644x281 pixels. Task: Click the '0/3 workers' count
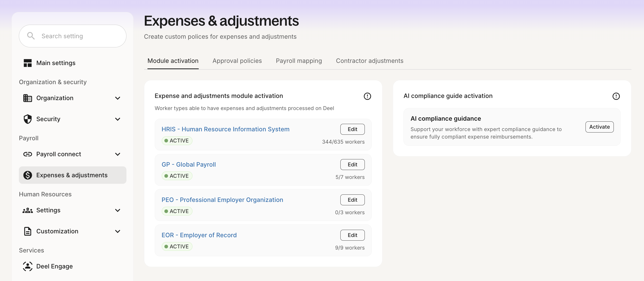350,212
